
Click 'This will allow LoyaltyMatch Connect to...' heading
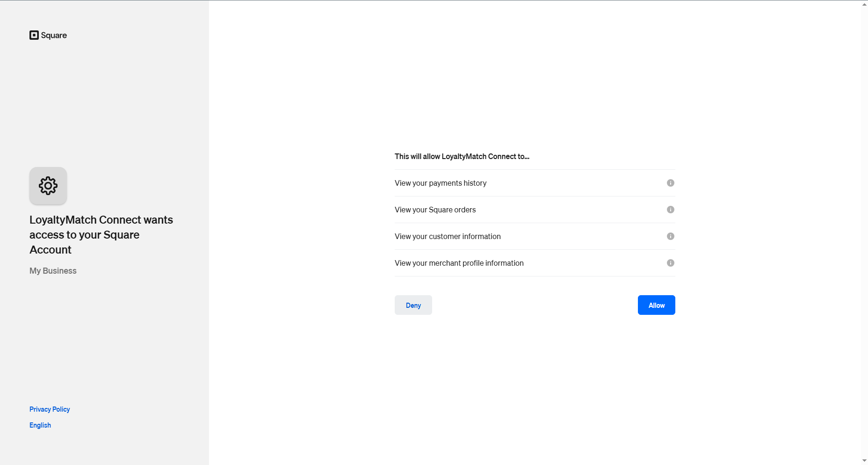[462, 156]
